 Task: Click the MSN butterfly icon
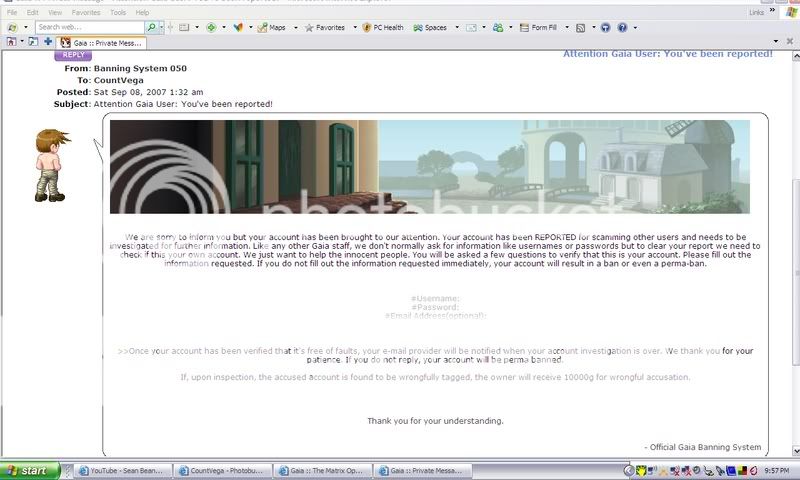[x=238, y=28]
